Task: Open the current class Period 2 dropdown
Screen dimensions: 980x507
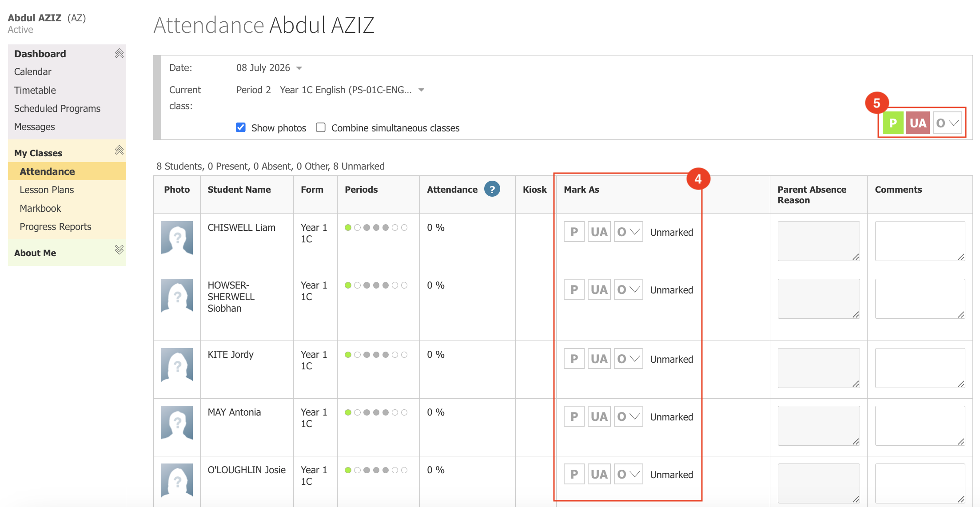Action: (330, 90)
